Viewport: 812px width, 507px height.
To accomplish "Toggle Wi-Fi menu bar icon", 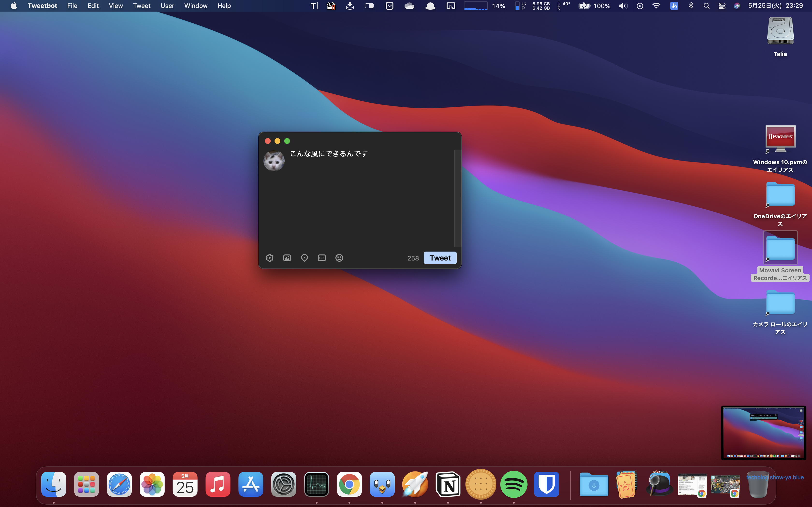I will coord(656,6).
